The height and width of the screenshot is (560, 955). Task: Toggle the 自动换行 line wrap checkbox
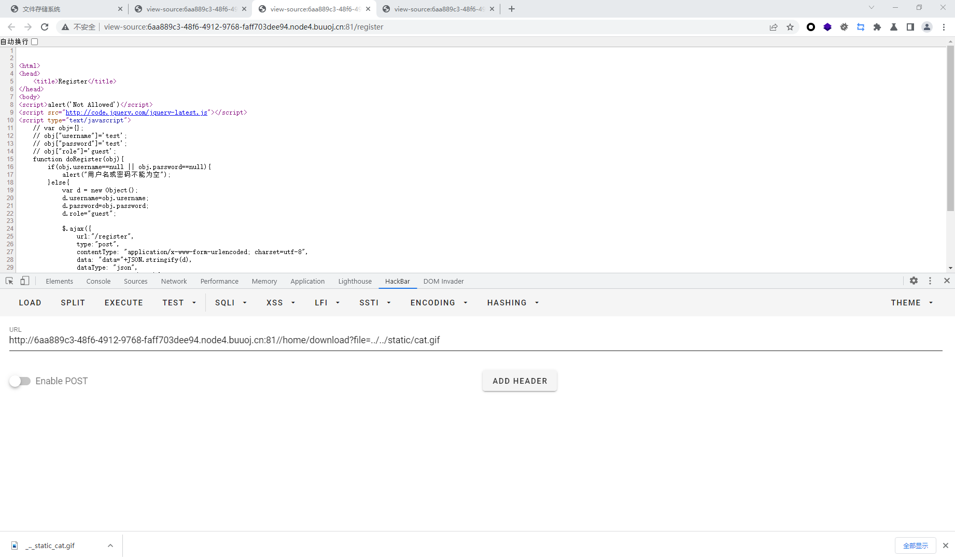pyautogui.click(x=35, y=41)
